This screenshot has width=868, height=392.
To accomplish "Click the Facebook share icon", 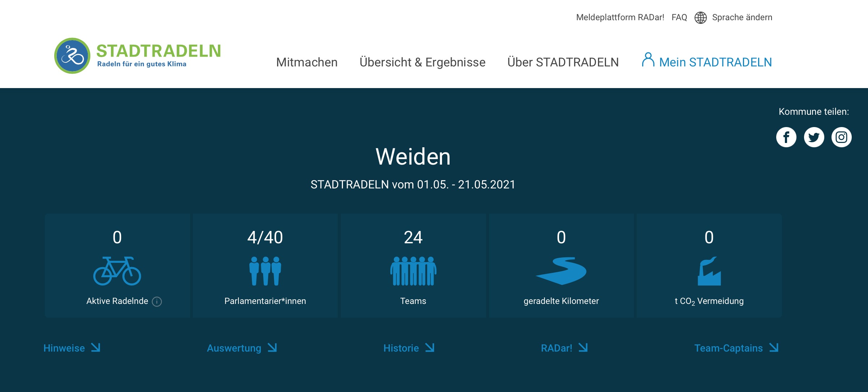I will [x=786, y=137].
